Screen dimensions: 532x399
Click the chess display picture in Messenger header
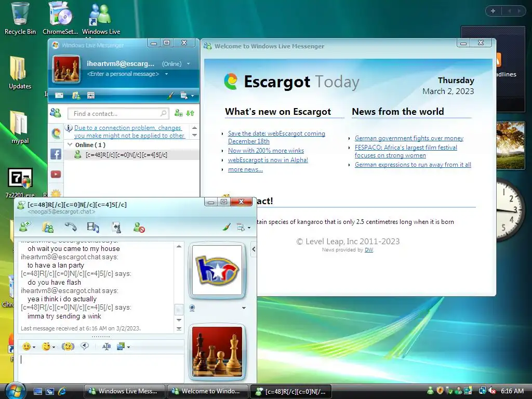click(x=66, y=69)
